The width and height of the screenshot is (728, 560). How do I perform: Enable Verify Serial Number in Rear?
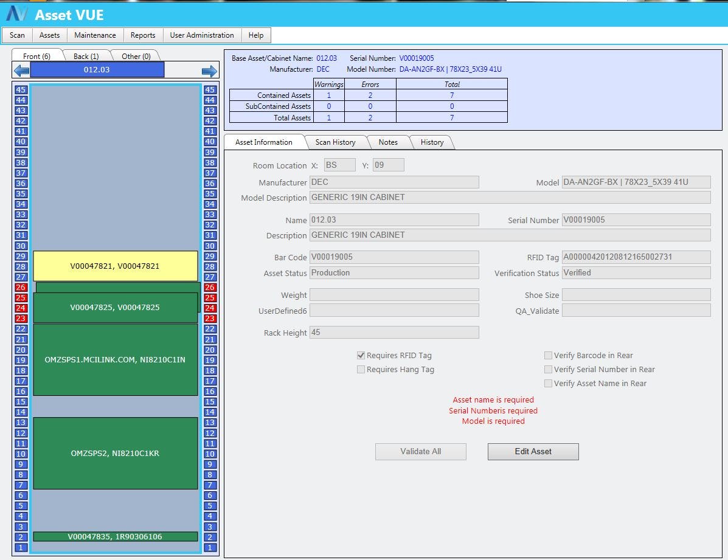coord(548,369)
